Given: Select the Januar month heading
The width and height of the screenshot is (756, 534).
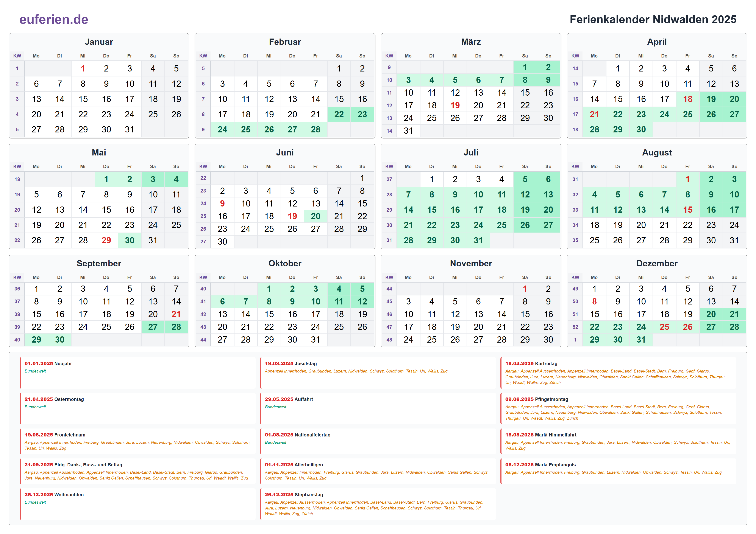Looking at the screenshot, I should pos(99,42).
